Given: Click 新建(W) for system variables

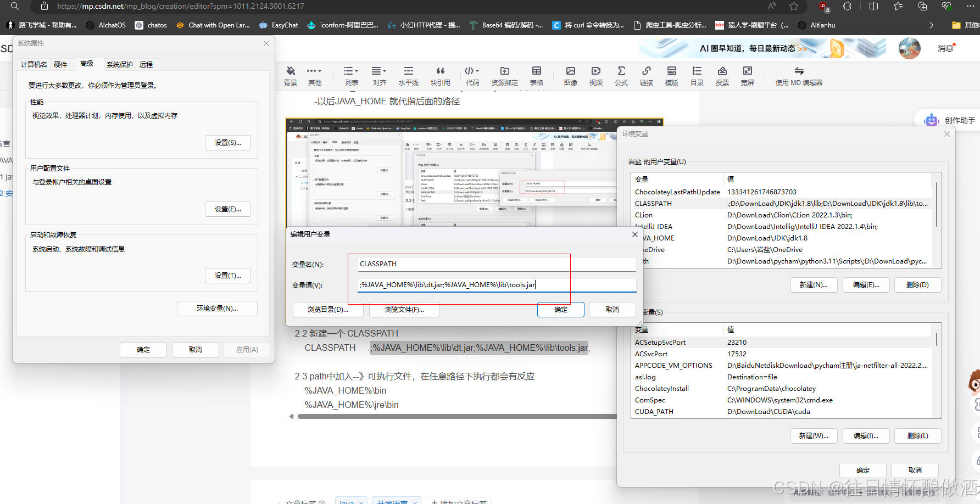Looking at the screenshot, I should pos(814,436).
